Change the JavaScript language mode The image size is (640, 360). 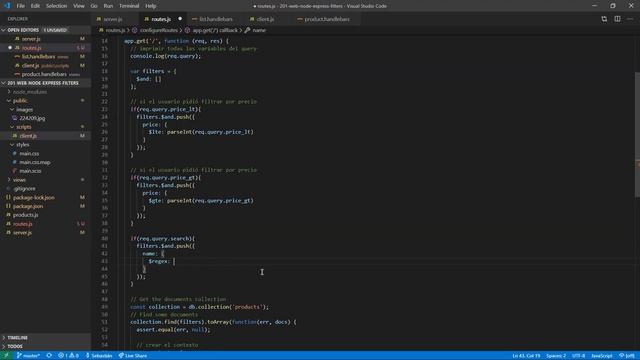tap(602, 356)
